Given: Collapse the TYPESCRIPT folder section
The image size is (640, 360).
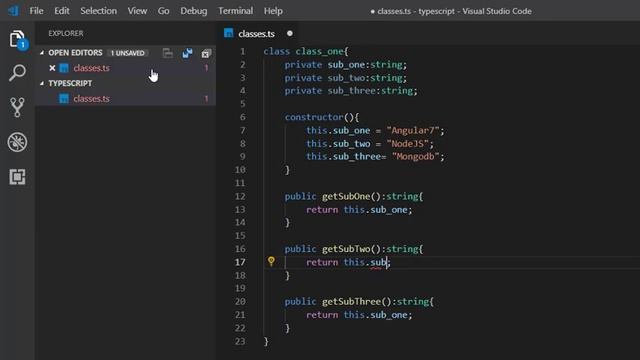Looking at the screenshot, I should pos(42,83).
